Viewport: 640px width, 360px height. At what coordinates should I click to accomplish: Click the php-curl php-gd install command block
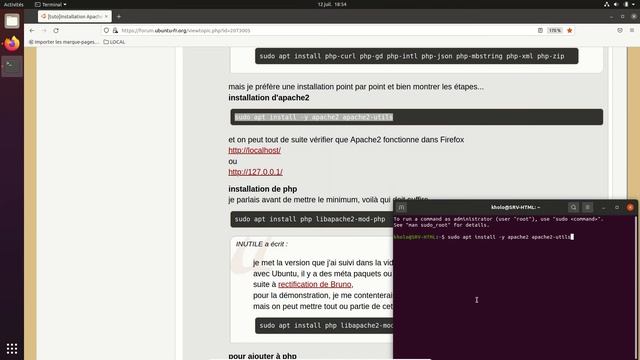416,56
